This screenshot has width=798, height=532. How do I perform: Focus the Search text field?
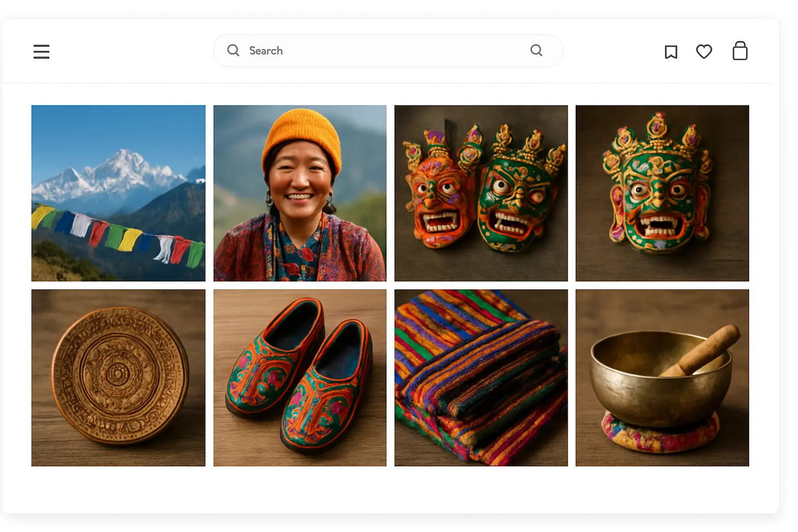point(388,50)
